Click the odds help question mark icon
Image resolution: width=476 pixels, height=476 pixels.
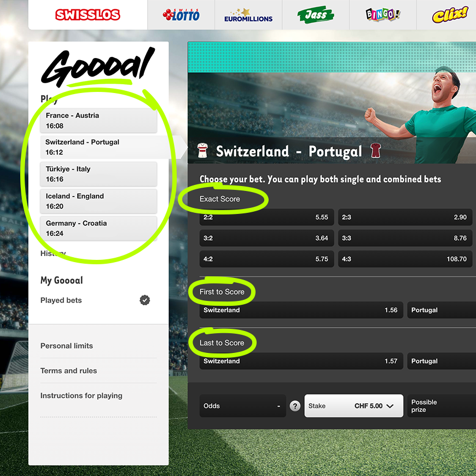pyautogui.click(x=295, y=406)
